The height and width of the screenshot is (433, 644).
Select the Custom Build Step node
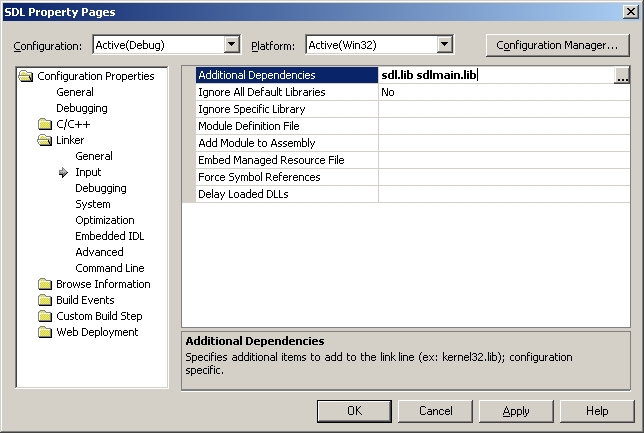point(99,316)
